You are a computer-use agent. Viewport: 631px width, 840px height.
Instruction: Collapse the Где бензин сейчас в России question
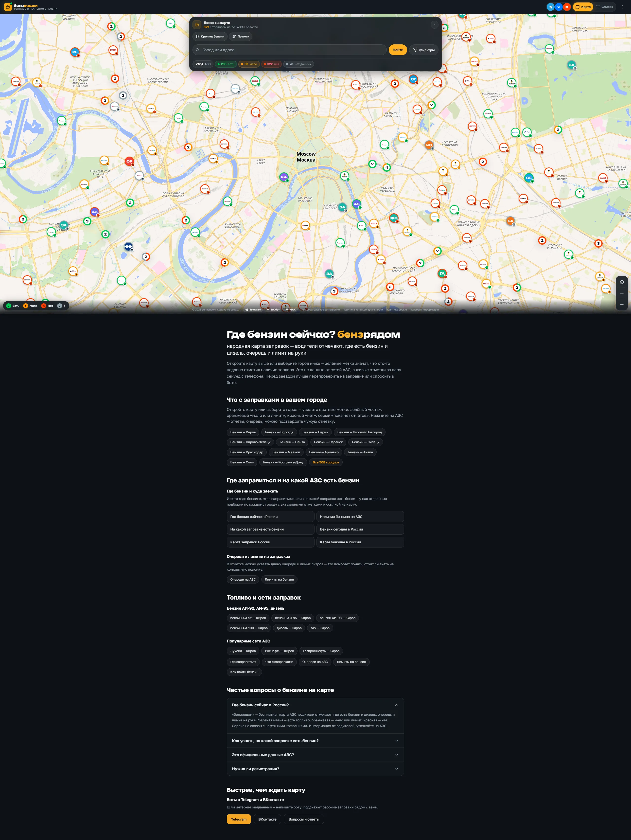pos(315,705)
